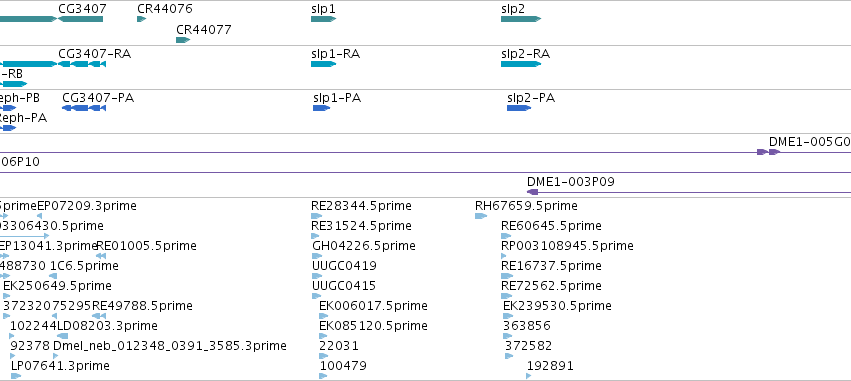Click the EK250649.5prime label
This screenshot has height=381, width=851.
pyautogui.click(x=58, y=286)
